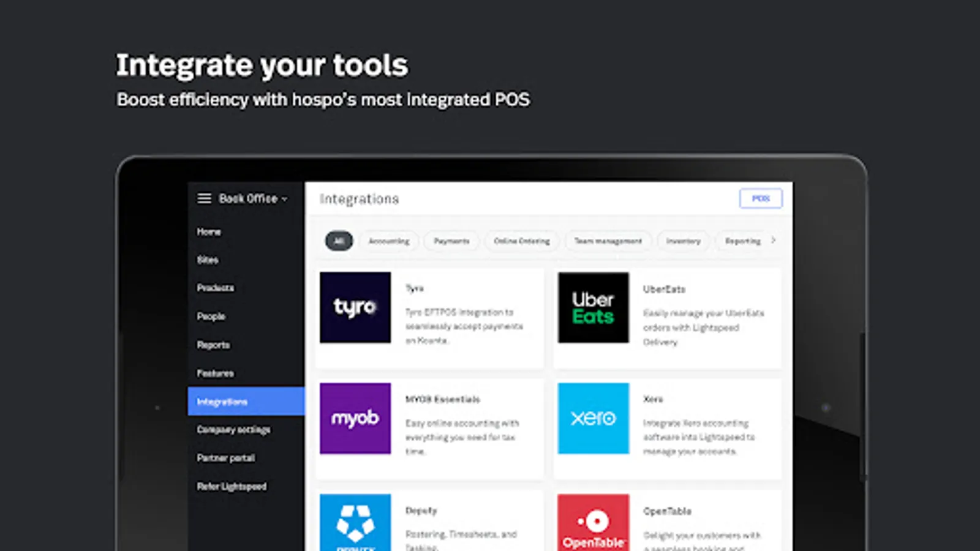Select the All filter chip
Image resolution: width=980 pixels, height=551 pixels.
(x=339, y=241)
